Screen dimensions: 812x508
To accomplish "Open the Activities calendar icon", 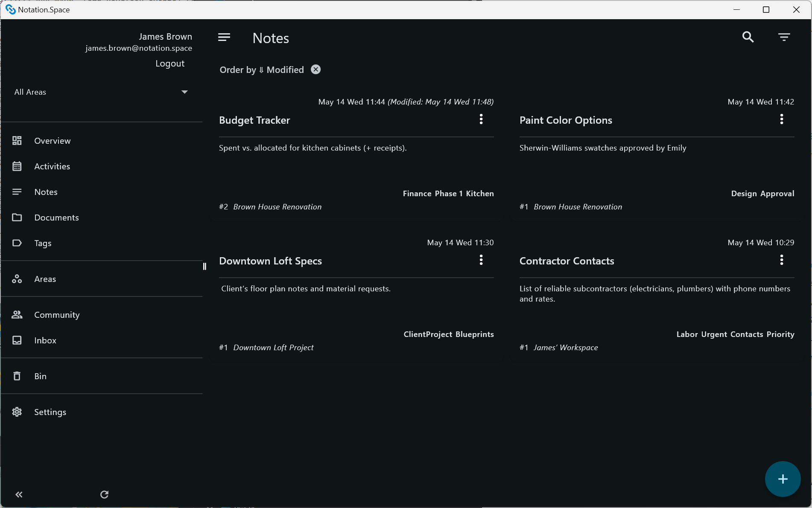I will (x=17, y=166).
